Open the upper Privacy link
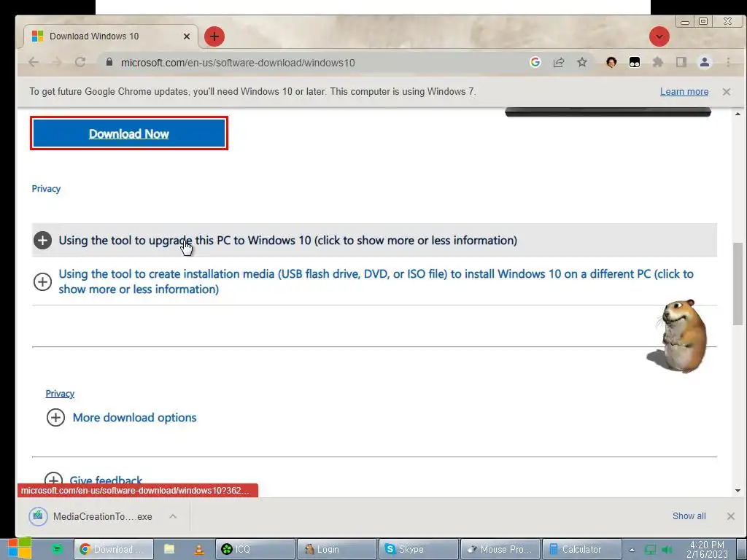The width and height of the screenshot is (747, 560). [46, 189]
